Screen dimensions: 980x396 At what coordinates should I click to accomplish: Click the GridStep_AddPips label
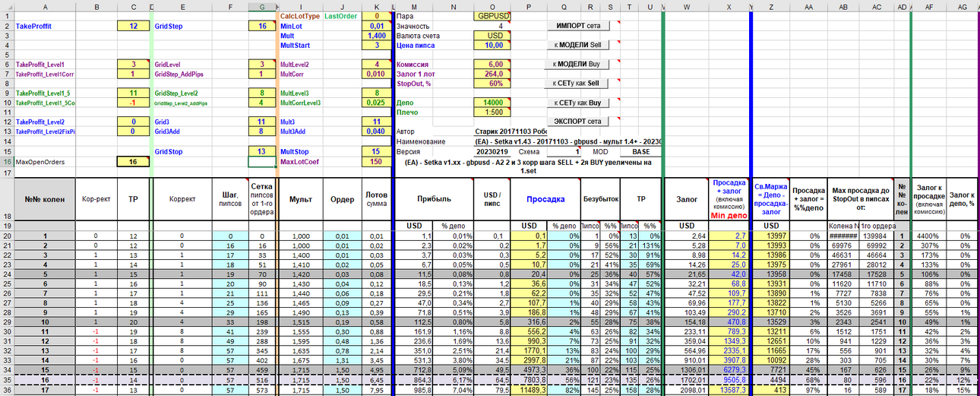coord(179,74)
